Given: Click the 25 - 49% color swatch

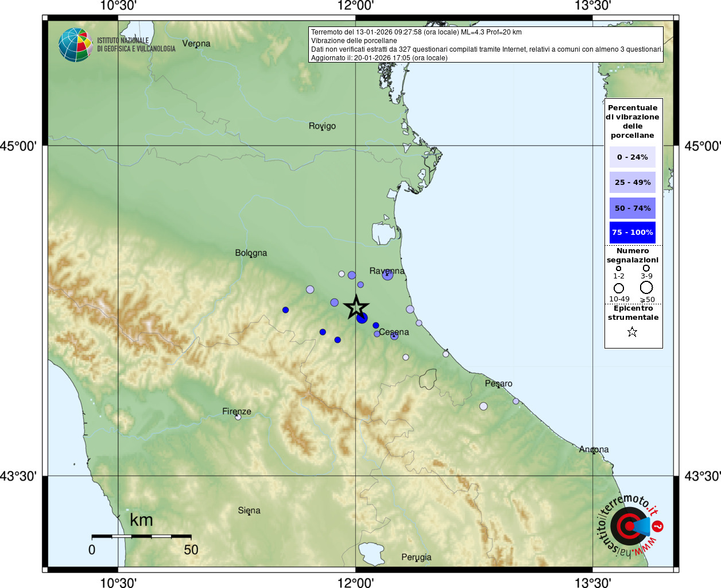Looking at the screenshot, I should tap(633, 183).
